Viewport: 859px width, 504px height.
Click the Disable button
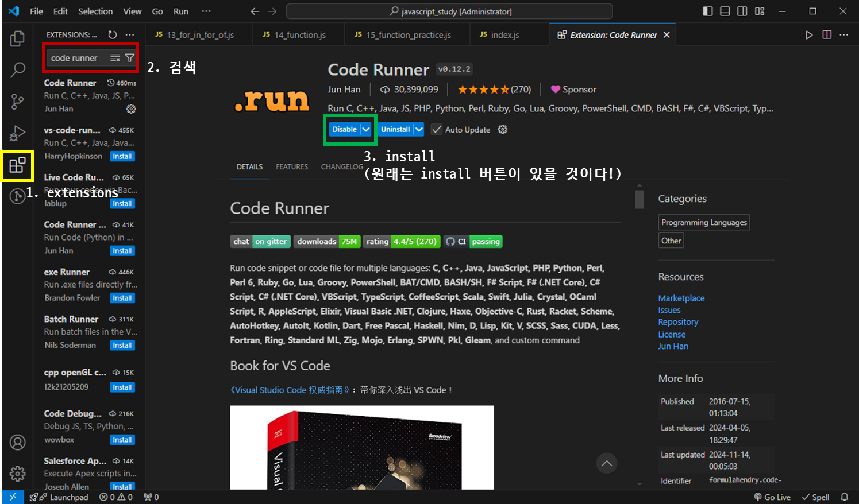tap(344, 130)
